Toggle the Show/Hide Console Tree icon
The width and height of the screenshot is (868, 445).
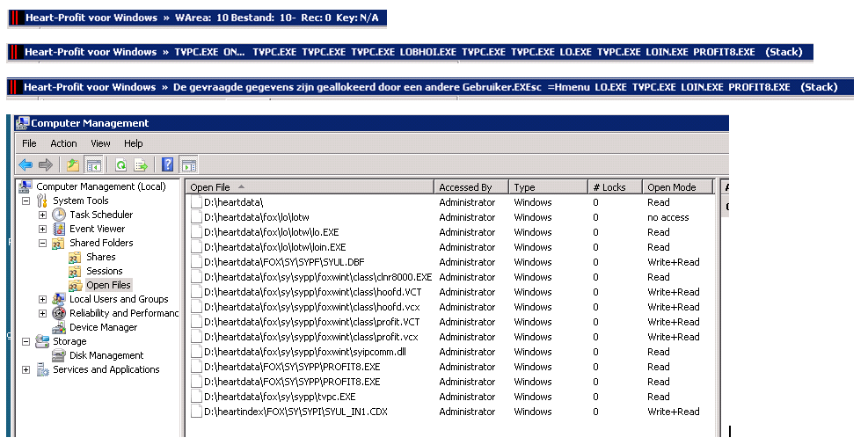pyautogui.click(x=93, y=164)
